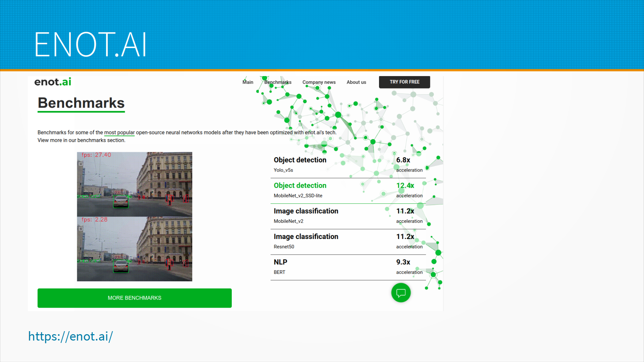Open About us page
This screenshot has height=362, width=644.
click(356, 82)
